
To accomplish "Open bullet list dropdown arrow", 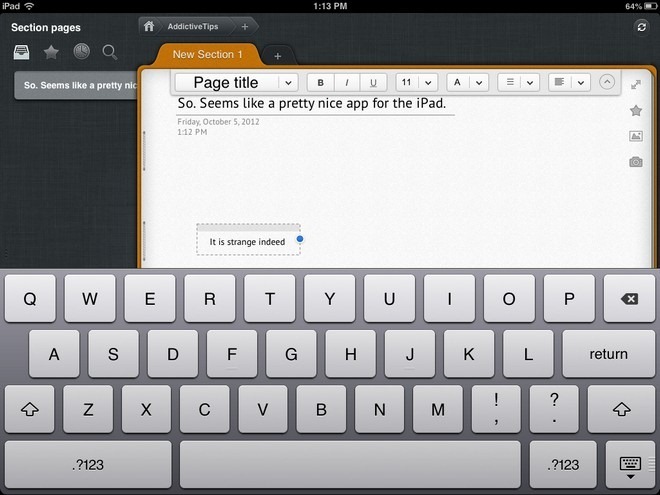I will click(530, 82).
